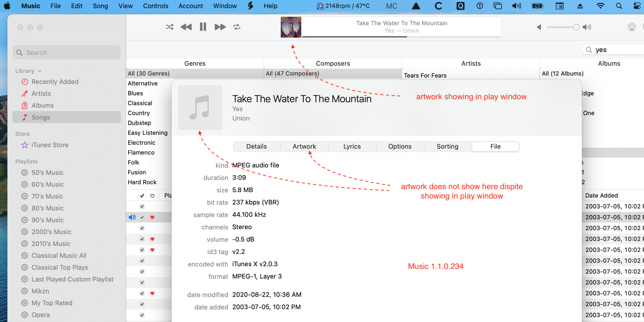Viewport: 644px width, 322px height.
Task: Open the Song menu
Action: point(100,6)
